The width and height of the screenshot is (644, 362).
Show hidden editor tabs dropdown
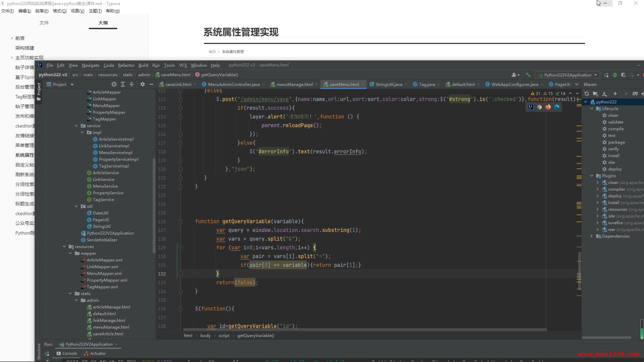click(x=577, y=84)
